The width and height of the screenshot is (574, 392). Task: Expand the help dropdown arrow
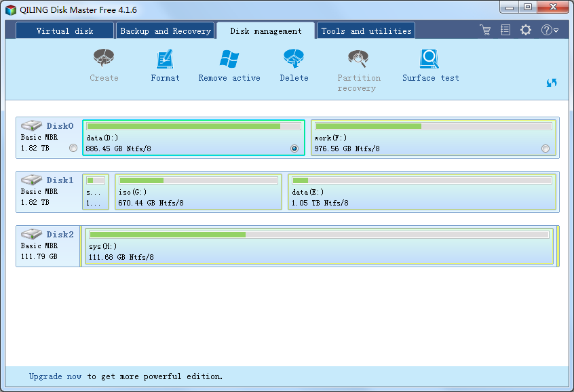click(556, 31)
